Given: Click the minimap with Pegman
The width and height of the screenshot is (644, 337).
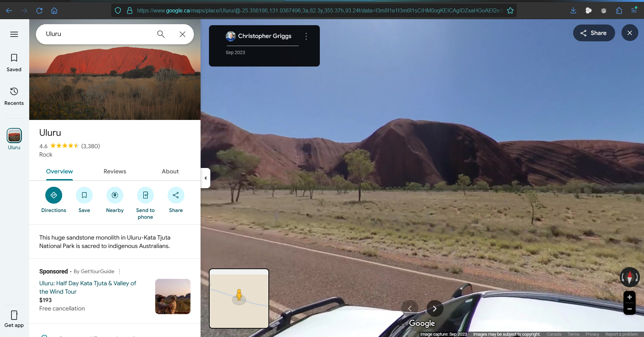Looking at the screenshot, I should tap(239, 298).
